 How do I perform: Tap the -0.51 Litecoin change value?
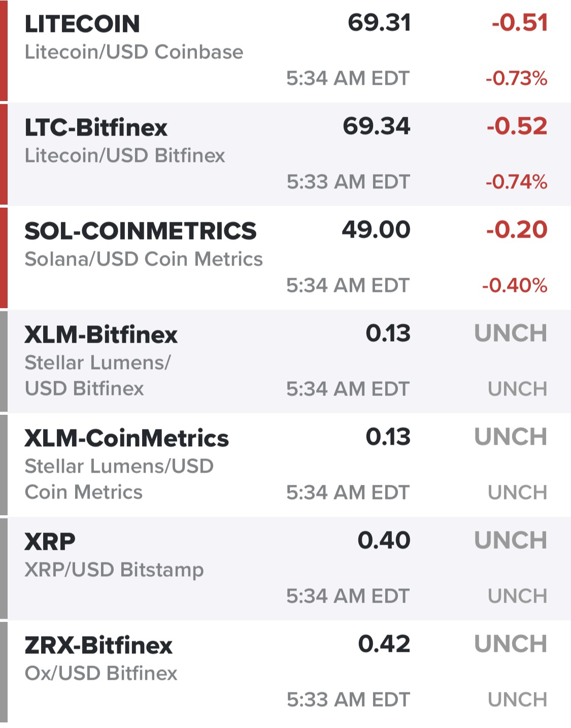(x=520, y=23)
